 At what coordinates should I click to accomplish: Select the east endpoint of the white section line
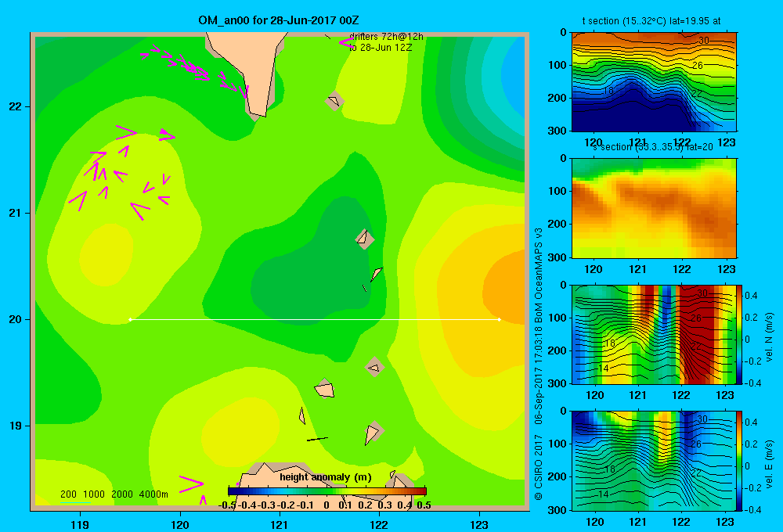click(500, 319)
